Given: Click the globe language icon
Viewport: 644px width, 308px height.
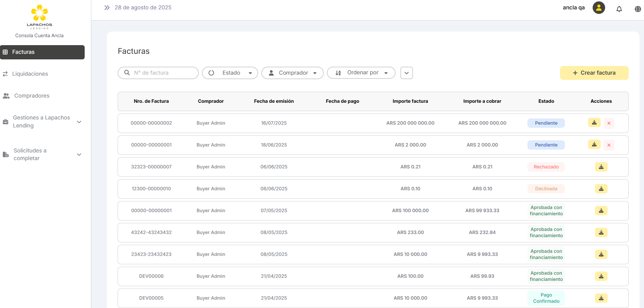Looking at the screenshot, I should click(638, 9).
